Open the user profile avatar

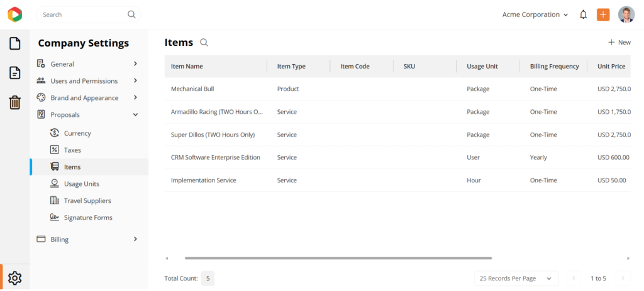[626, 14]
